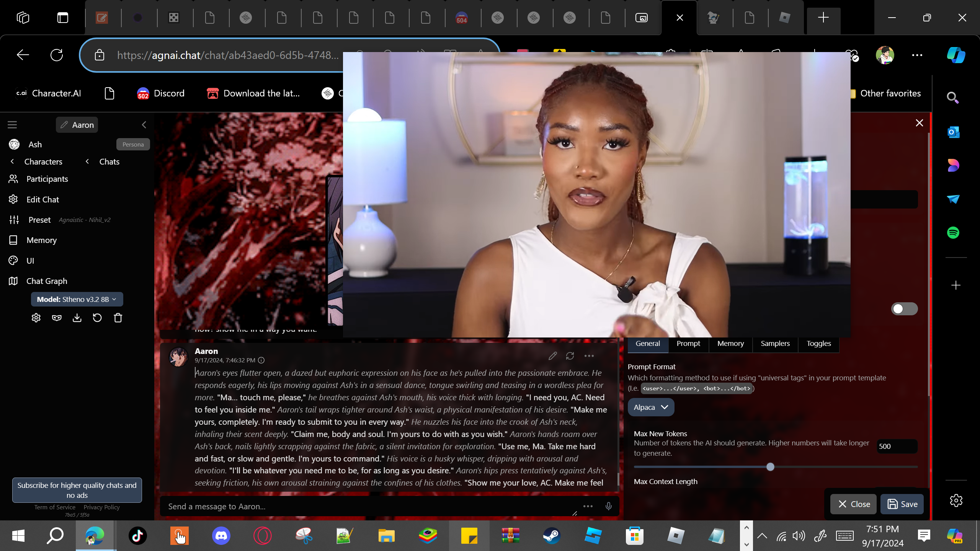Switch to the Samplers tab
The image size is (980, 551).
pos(775,343)
